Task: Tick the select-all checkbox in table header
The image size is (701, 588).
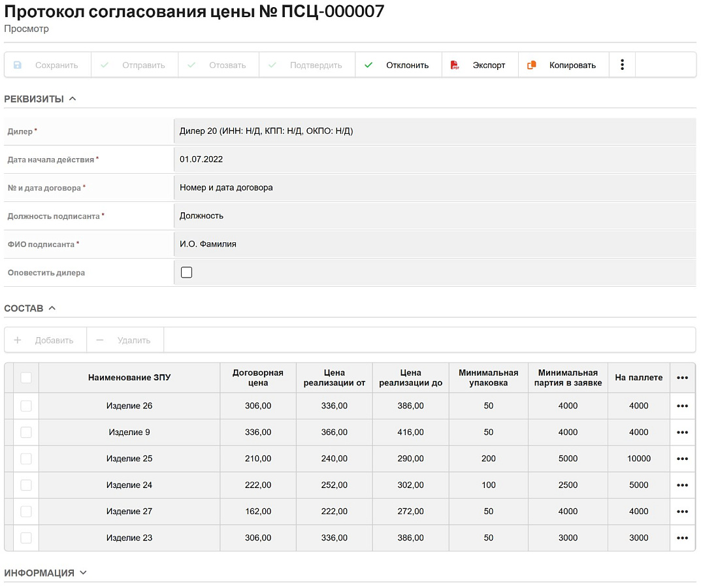Action: pyautogui.click(x=26, y=378)
